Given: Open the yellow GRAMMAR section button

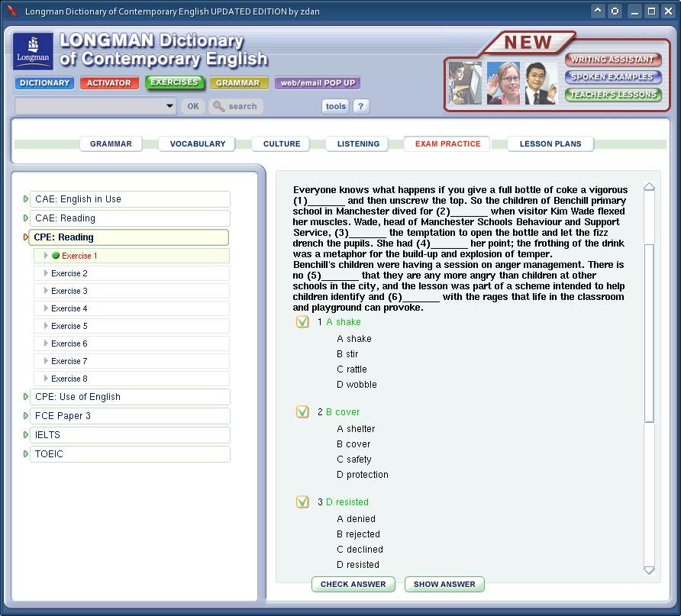Looking at the screenshot, I should (x=238, y=83).
